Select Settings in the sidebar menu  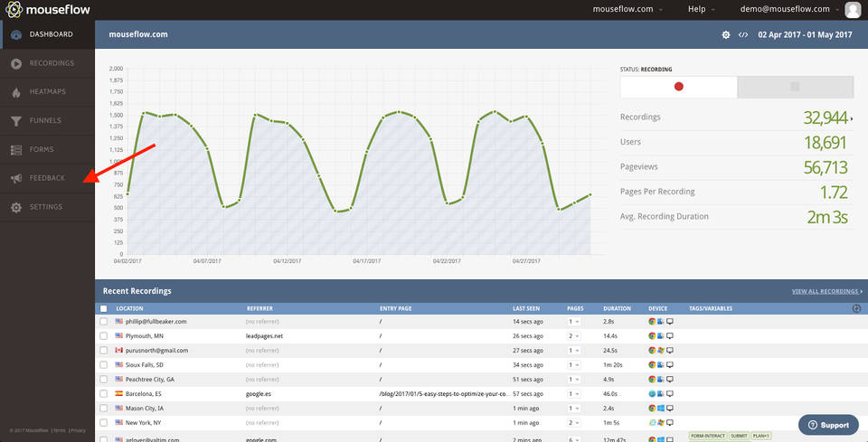click(45, 207)
